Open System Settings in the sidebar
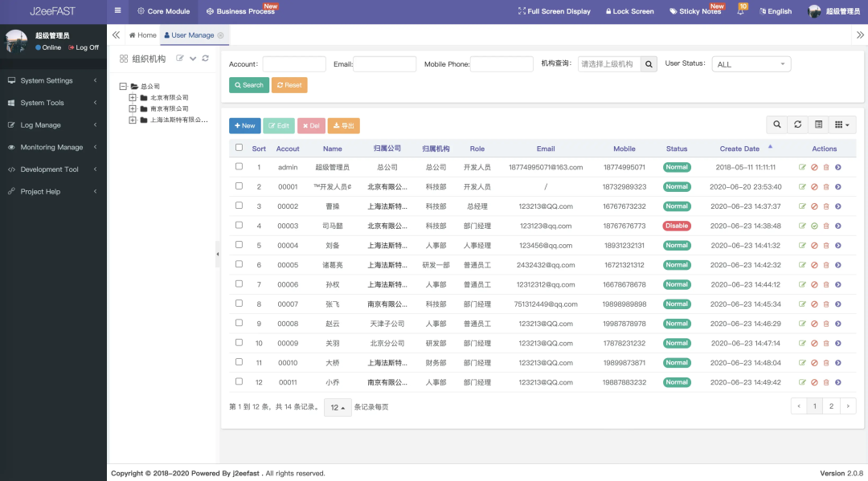The width and height of the screenshot is (868, 481). [47, 80]
